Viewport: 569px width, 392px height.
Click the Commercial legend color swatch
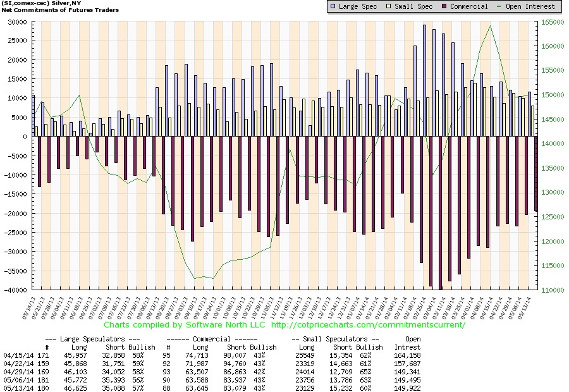tap(444, 6)
